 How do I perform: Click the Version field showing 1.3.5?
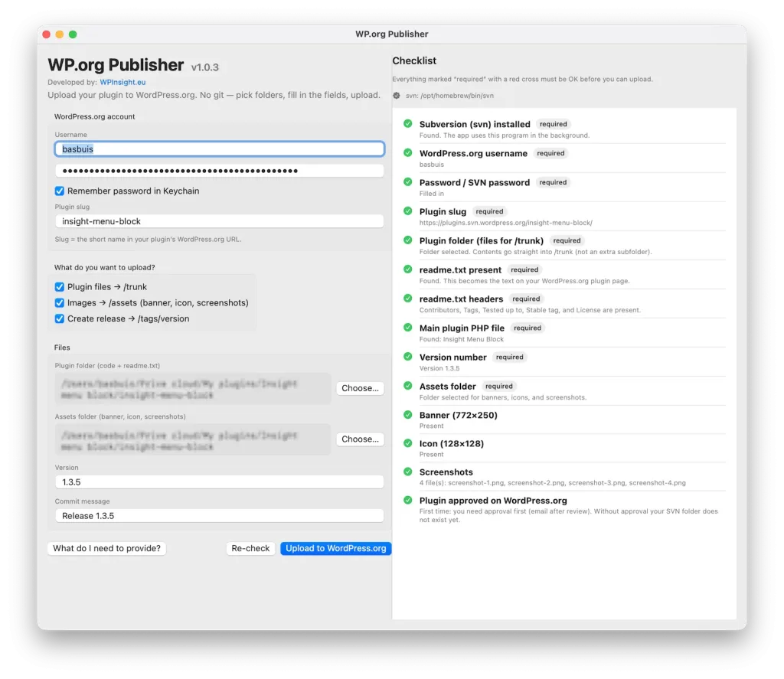click(x=220, y=482)
